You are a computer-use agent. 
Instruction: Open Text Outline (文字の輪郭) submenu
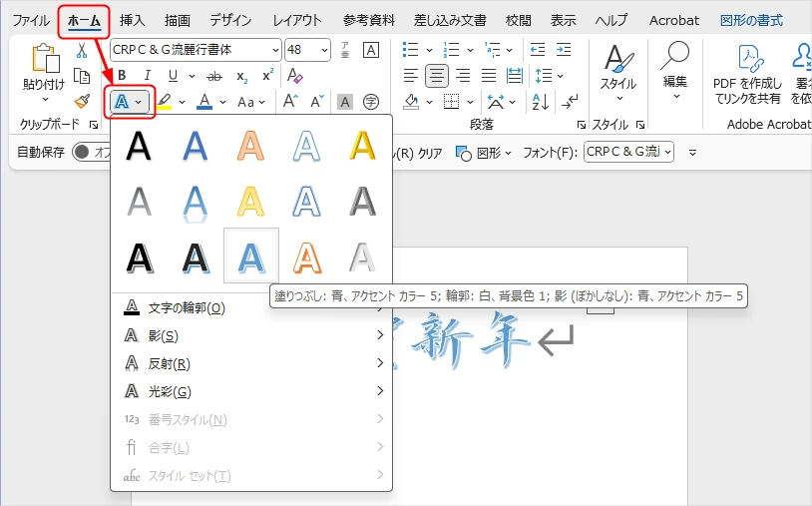click(251, 308)
